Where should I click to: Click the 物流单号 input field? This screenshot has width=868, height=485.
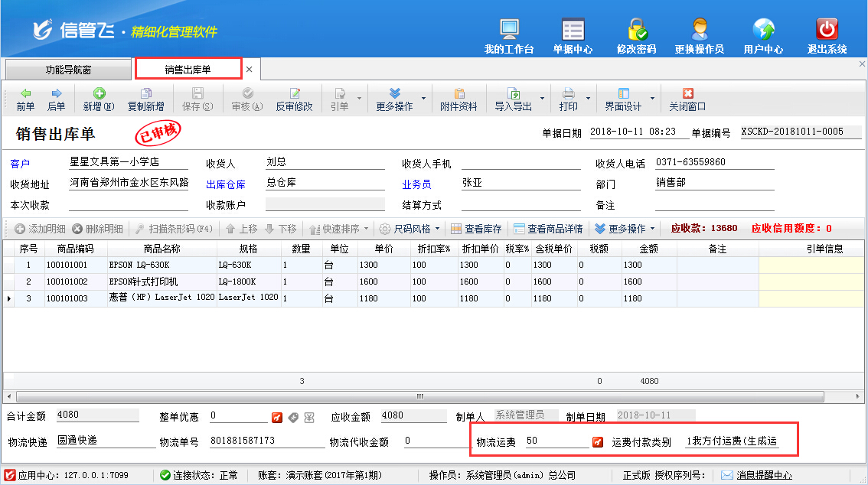(x=266, y=441)
